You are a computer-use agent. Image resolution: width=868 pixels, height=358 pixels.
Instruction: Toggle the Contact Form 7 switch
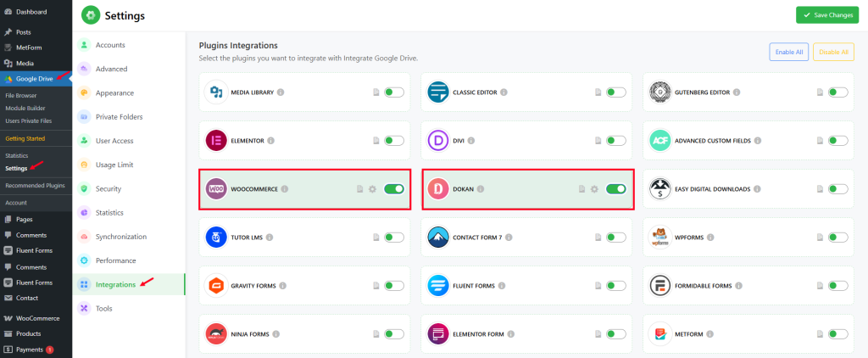pos(616,238)
